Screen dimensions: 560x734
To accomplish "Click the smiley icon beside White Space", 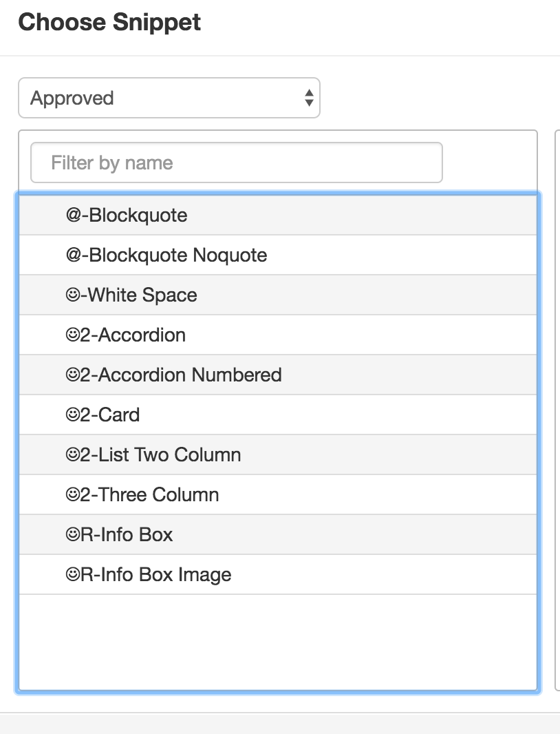I will (72, 295).
